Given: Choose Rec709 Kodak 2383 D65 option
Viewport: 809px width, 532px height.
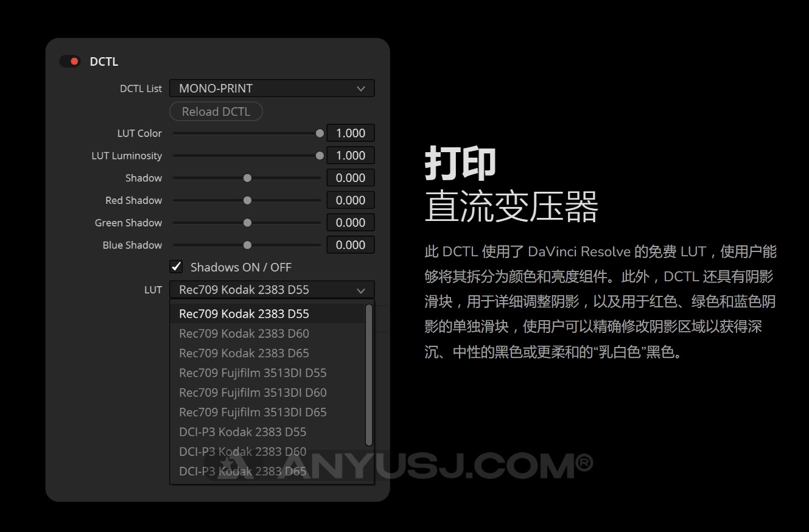Looking at the screenshot, I should (x=267, y=353).
